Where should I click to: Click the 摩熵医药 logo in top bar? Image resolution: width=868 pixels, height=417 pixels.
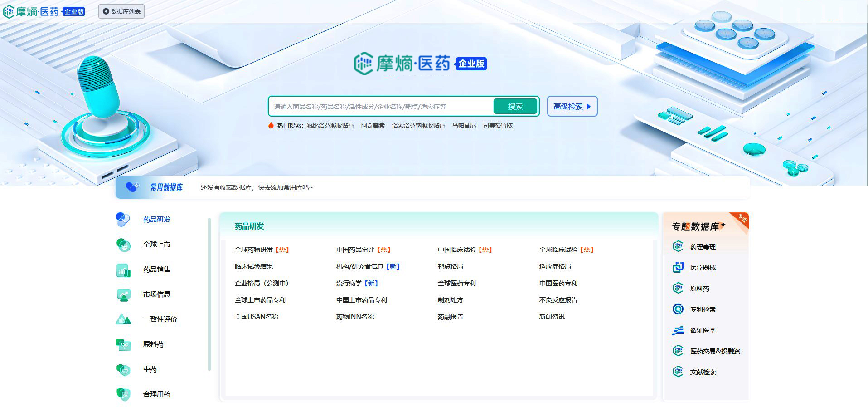pos(44,11)
